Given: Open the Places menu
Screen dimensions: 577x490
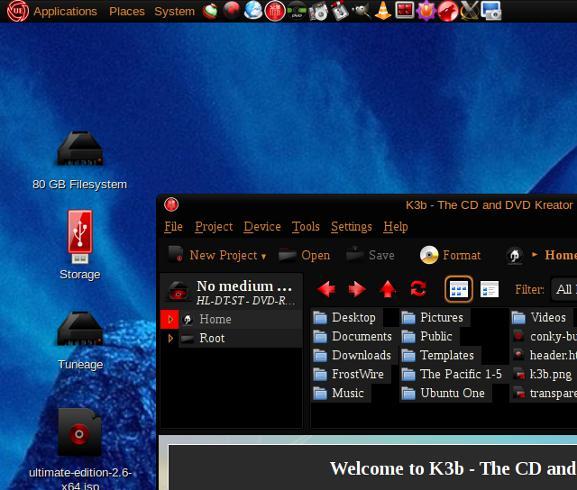Looking at the screenshot, I should pyautogui.click(x=127, y=11).
